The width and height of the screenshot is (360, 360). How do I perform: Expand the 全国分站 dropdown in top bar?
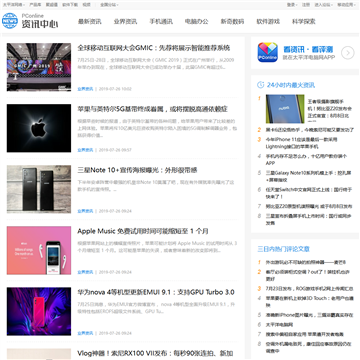[109, 5]
